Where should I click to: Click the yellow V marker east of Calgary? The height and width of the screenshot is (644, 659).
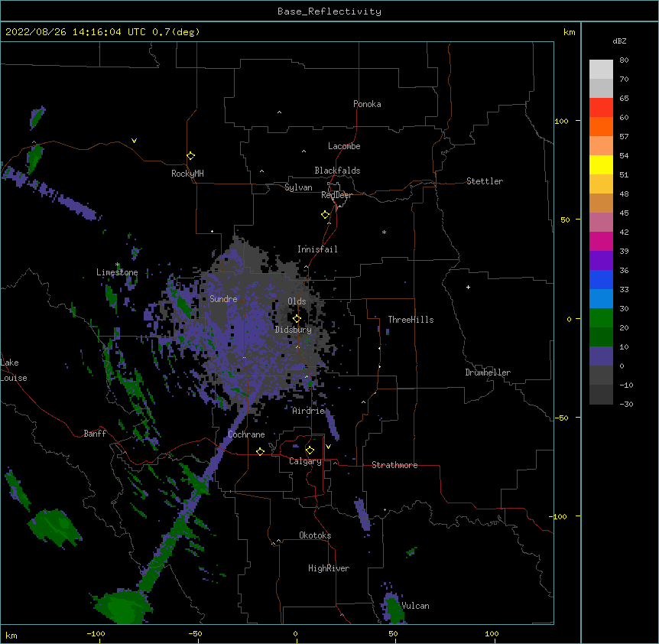tap(328, 447)
